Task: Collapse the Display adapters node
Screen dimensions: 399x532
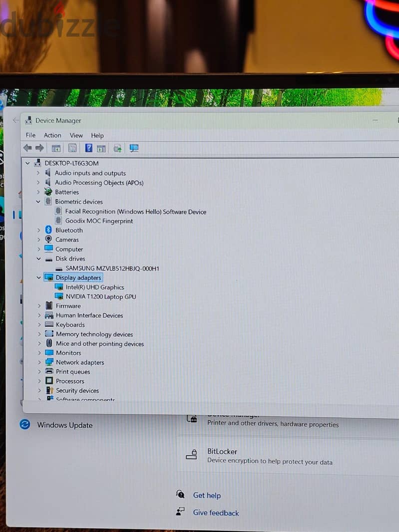Action: point(39,277)
